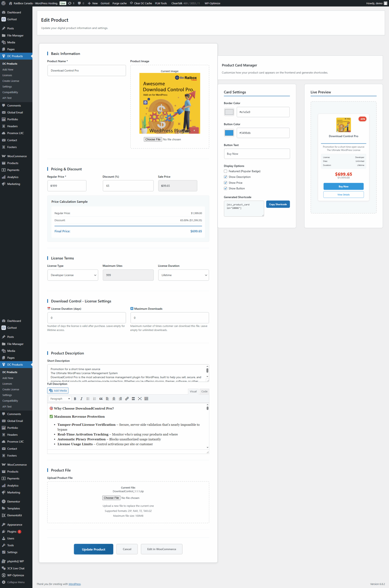This screenshot has width=389, height=588.
Task: Open the Button Color swatch picker
Action: pyautogui.click(x=229, y=133)
